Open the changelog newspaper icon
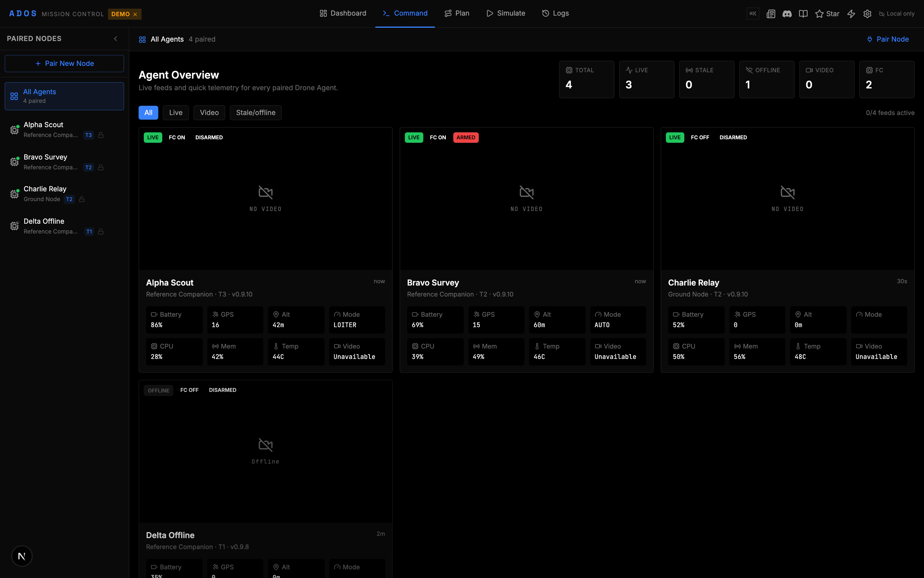 (770, 14)
